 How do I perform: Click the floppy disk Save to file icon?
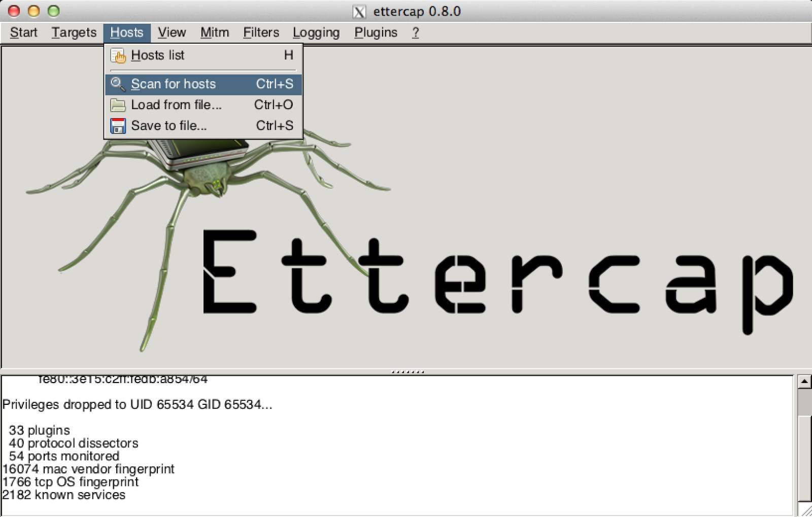pyautogui.click(x=118, y=126)
